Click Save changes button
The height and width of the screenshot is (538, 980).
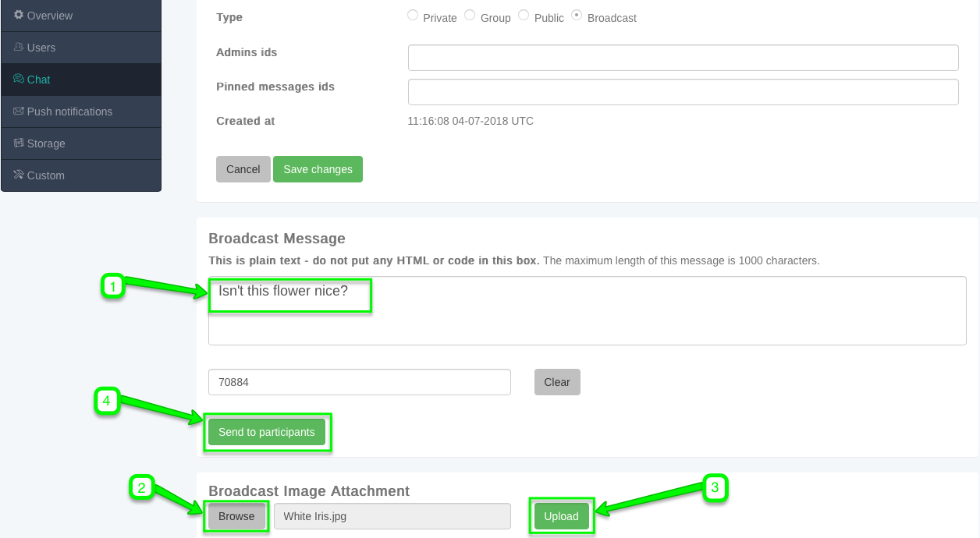click(x=318, y=169)
